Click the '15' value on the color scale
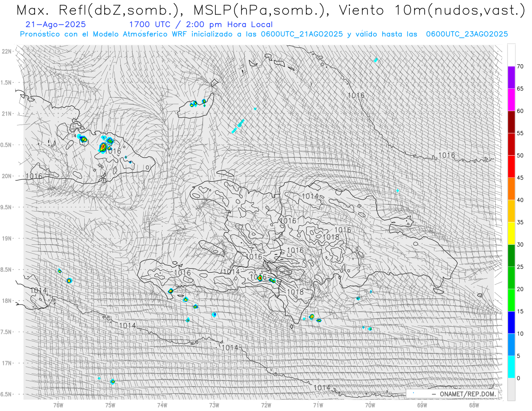The height and width of the screenshot is (411, 532). pos(520,311)
